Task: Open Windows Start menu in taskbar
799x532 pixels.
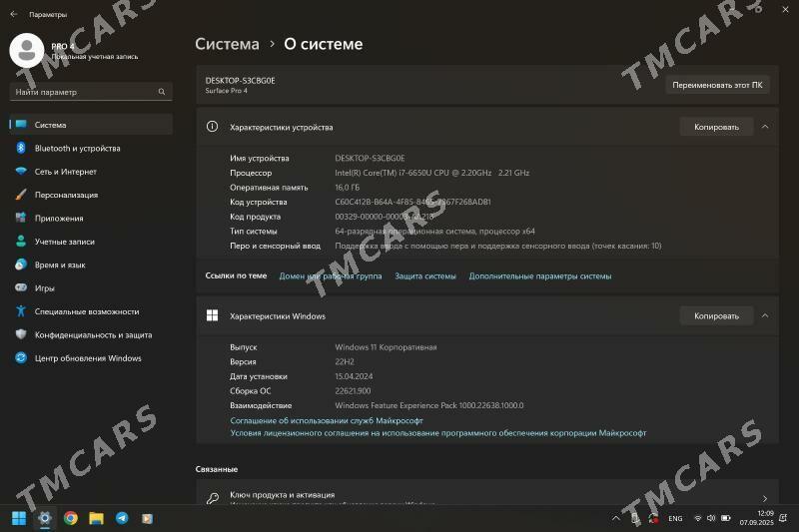Action: pos(19,518)
